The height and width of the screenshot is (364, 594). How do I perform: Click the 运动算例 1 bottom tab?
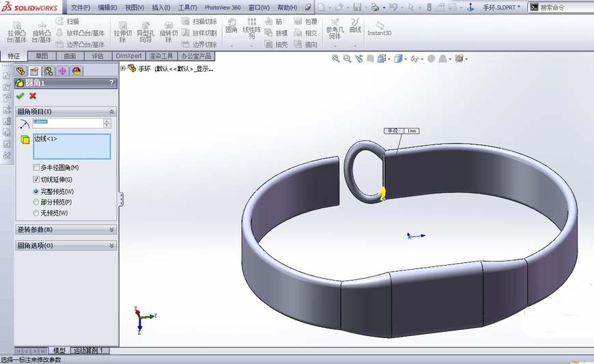[x=89, y=350]
